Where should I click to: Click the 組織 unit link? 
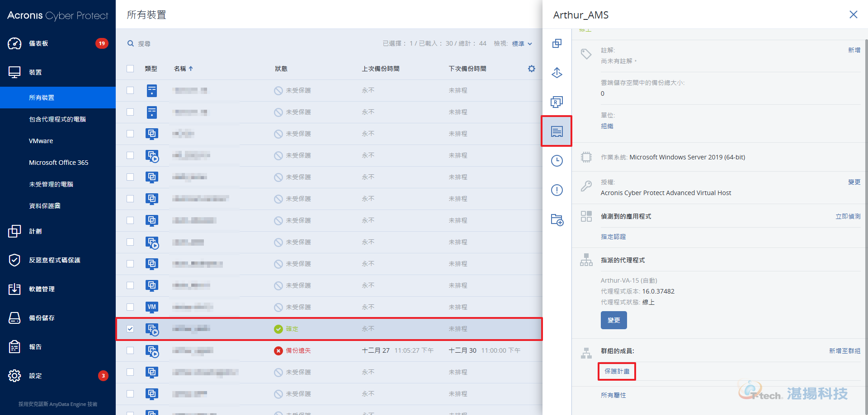tap(607, 126)
